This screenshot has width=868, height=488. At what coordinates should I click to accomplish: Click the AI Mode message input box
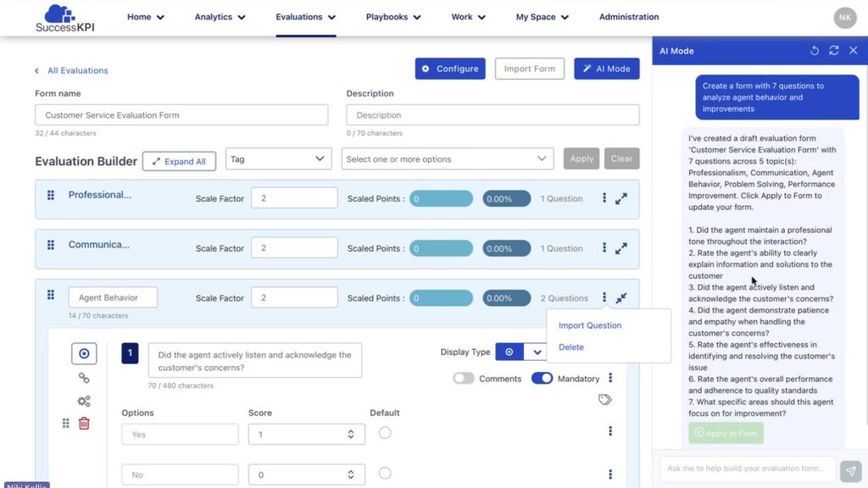(748, 468)
